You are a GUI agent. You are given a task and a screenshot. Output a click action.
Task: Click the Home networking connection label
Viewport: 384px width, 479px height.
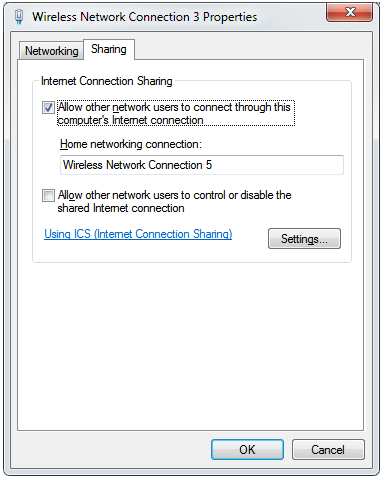pos(131,144)
